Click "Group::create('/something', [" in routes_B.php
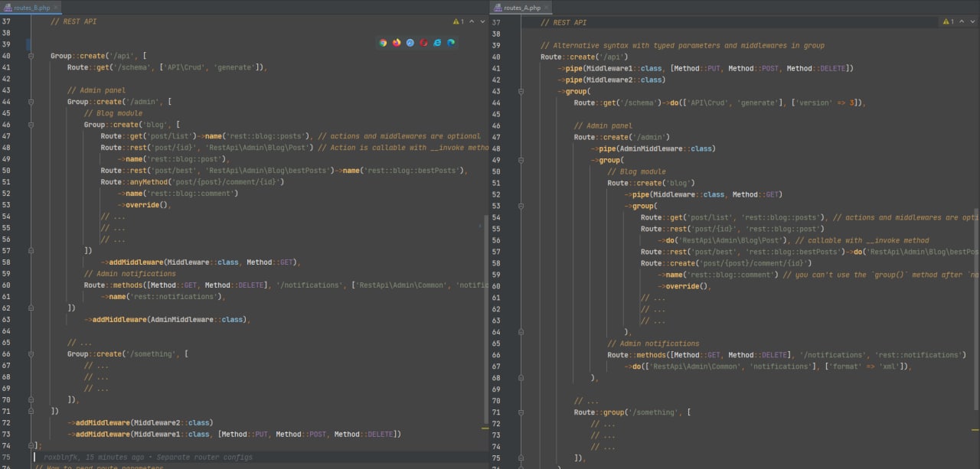The width and height of the screenshot is (980, 469). click(128, 354)
